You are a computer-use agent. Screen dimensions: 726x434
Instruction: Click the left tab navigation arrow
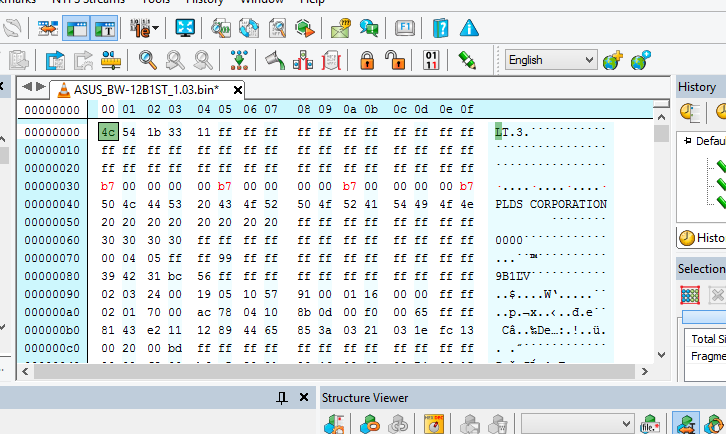pos(27,87)
